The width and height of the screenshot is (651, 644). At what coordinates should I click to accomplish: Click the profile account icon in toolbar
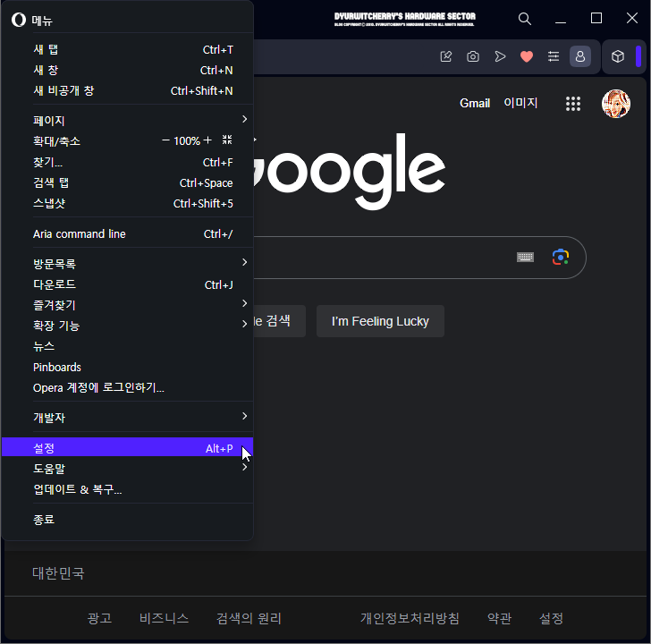580,56
